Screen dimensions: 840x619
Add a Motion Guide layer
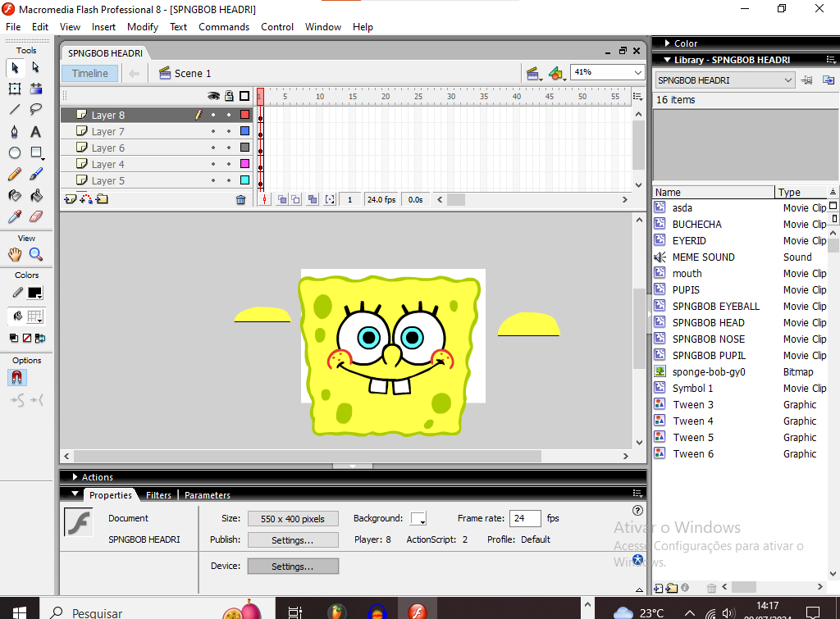[85, 199]
